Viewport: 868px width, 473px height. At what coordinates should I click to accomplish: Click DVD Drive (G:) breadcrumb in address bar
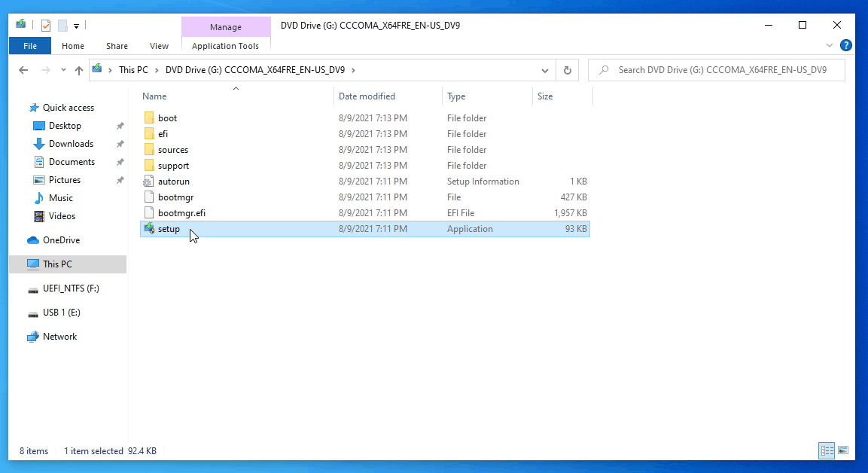tap(255, 70)
